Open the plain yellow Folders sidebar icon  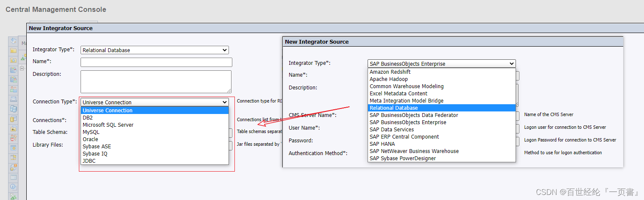tap(14, 51)
